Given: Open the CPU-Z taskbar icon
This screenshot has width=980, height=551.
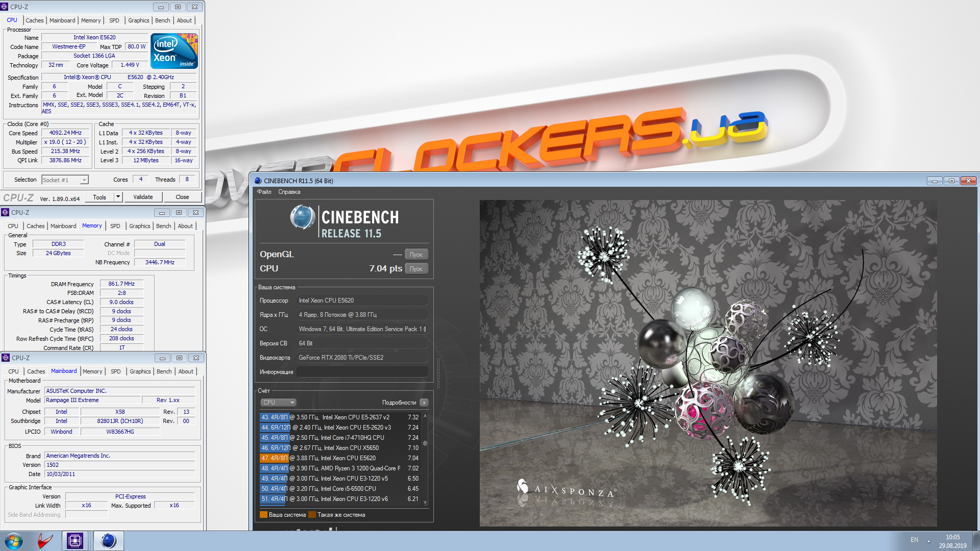Looking at the screenshot, I should coord(75,541).
